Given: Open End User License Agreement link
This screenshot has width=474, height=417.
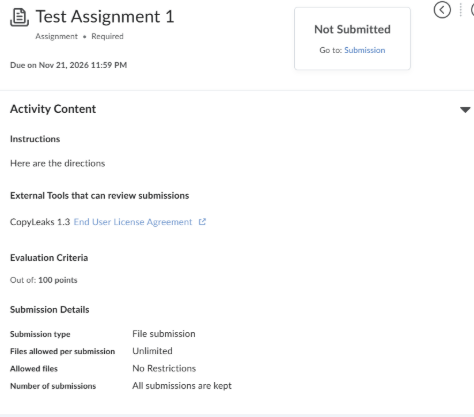Looking at the screenshot, I should click(x=133, y=222).
